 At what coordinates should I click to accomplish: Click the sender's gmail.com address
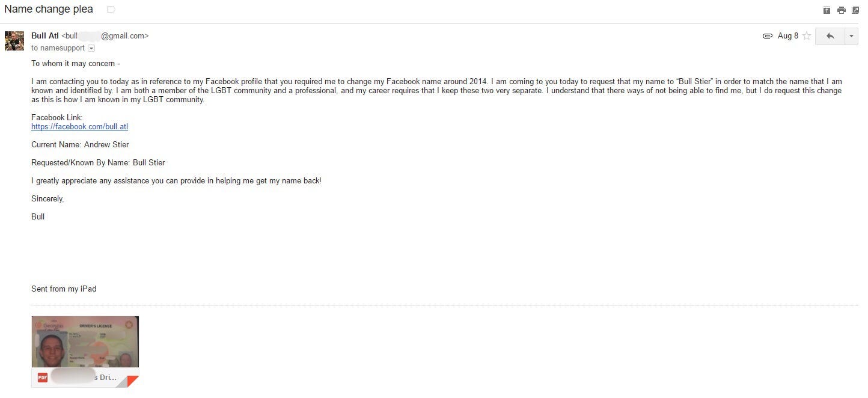pyautogui.click(x=105, y=36)
